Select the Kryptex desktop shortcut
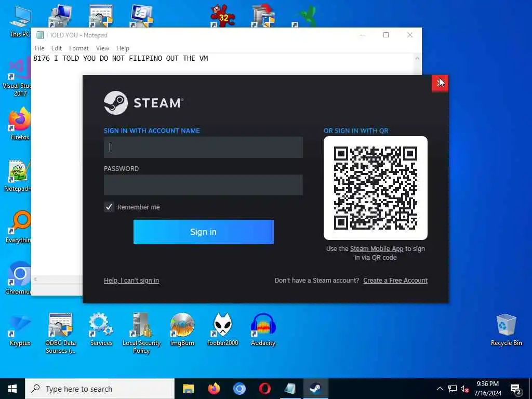 20,330
